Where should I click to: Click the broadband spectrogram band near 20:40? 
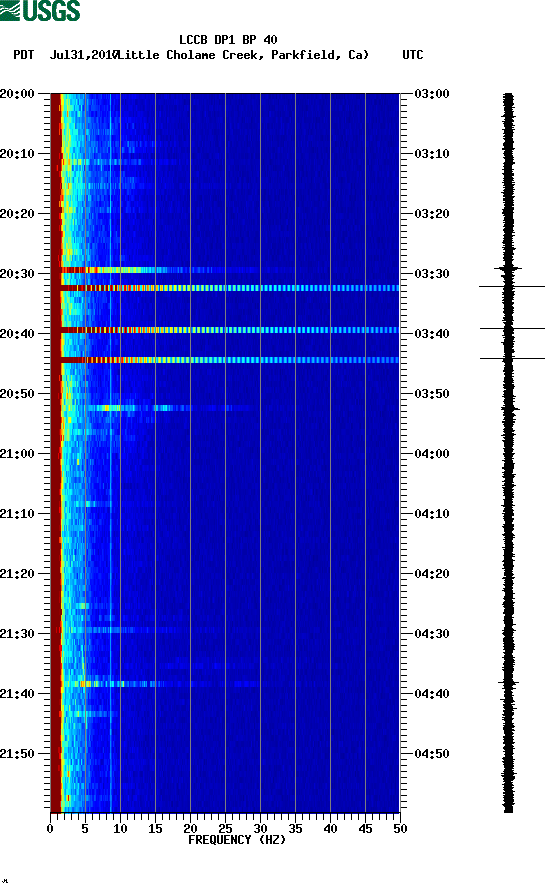[225, 330]
